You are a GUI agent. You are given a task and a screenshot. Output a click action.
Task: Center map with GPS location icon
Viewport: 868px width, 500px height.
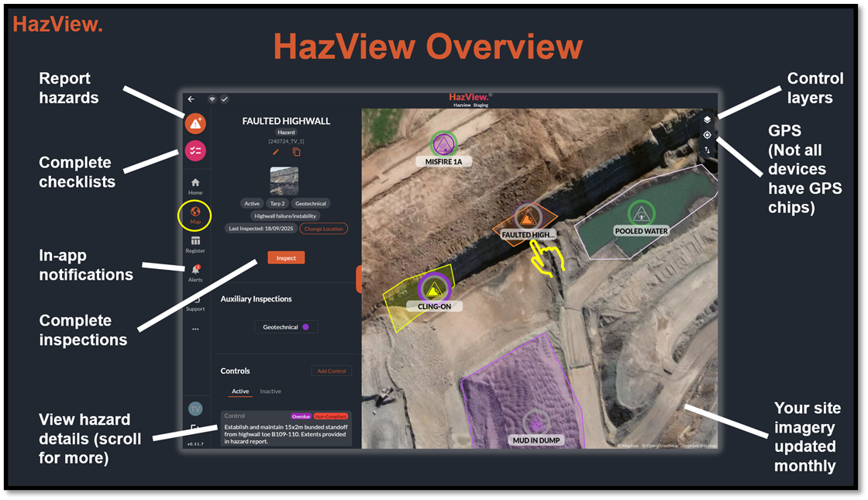[x=707, y=135]
